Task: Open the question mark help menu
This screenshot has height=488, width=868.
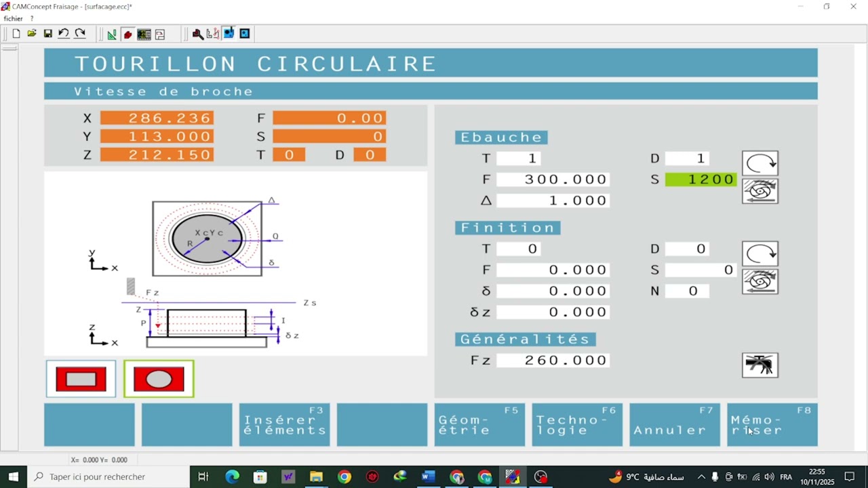Action: point(32,19)
